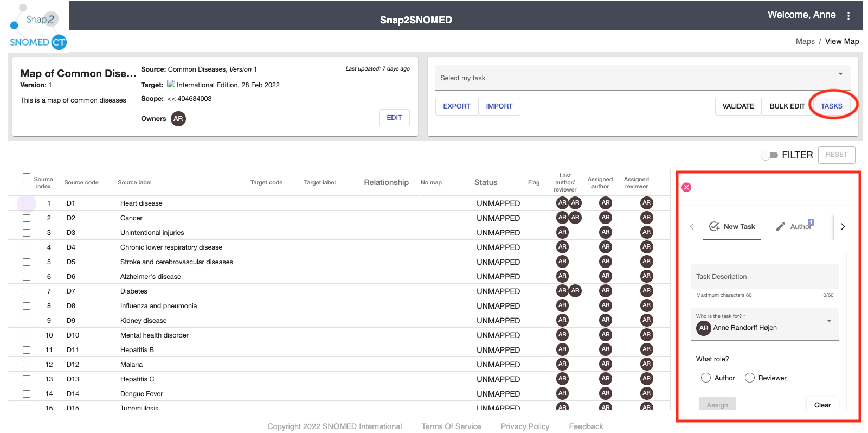Open Privacy Policy link
The image size is (868, 433).
(525, 426)
